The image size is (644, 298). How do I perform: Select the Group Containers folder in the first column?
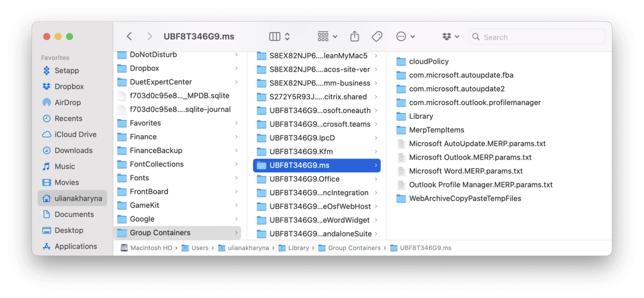(177, 233)
